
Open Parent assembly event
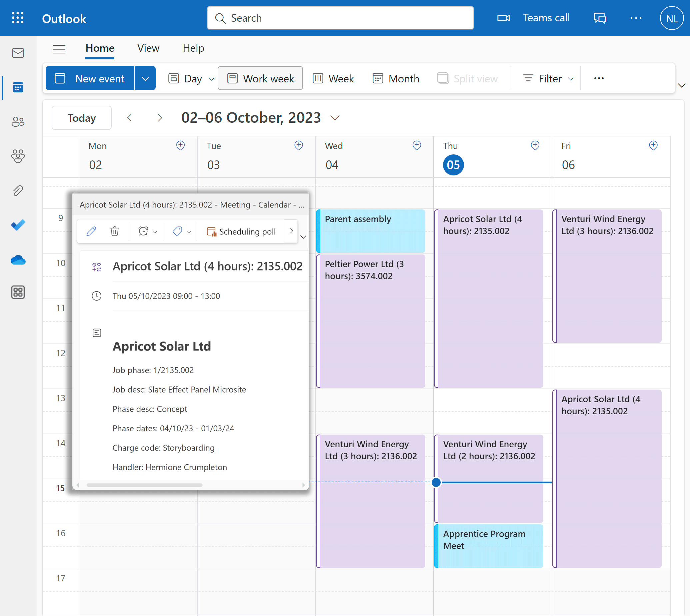click(x=371, y=231)
